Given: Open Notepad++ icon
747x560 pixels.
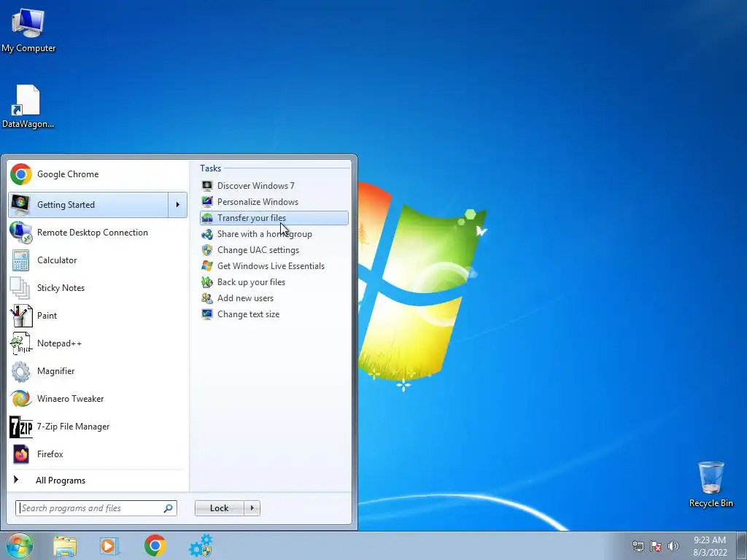Looking at the screenshot, I should pyautogui.click(x=20, y=343).
